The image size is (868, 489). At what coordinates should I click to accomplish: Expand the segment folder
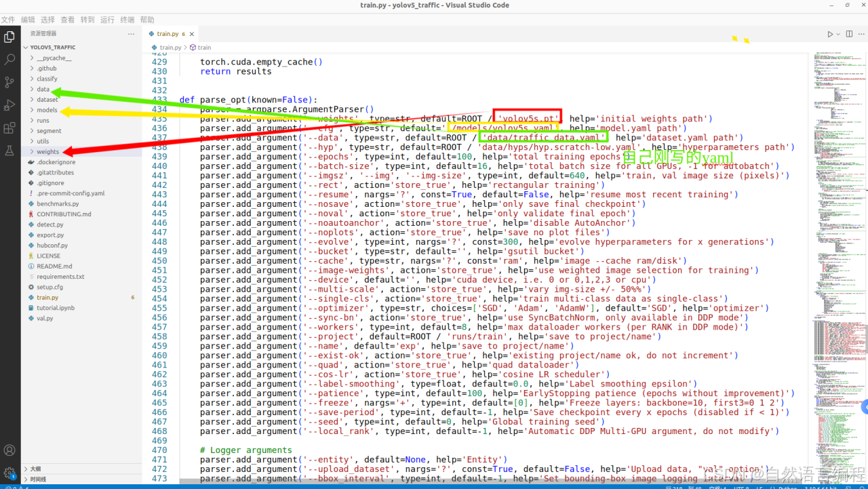point(81,131)
